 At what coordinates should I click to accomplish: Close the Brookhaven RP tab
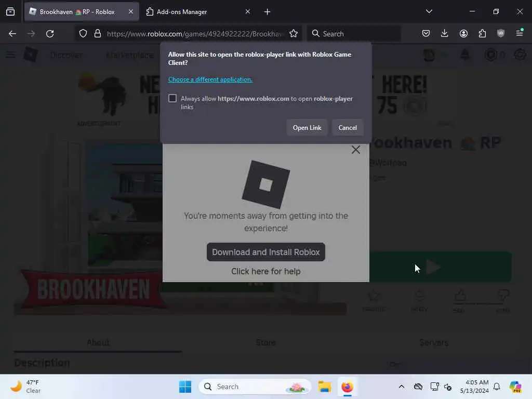tap(131, 11)
